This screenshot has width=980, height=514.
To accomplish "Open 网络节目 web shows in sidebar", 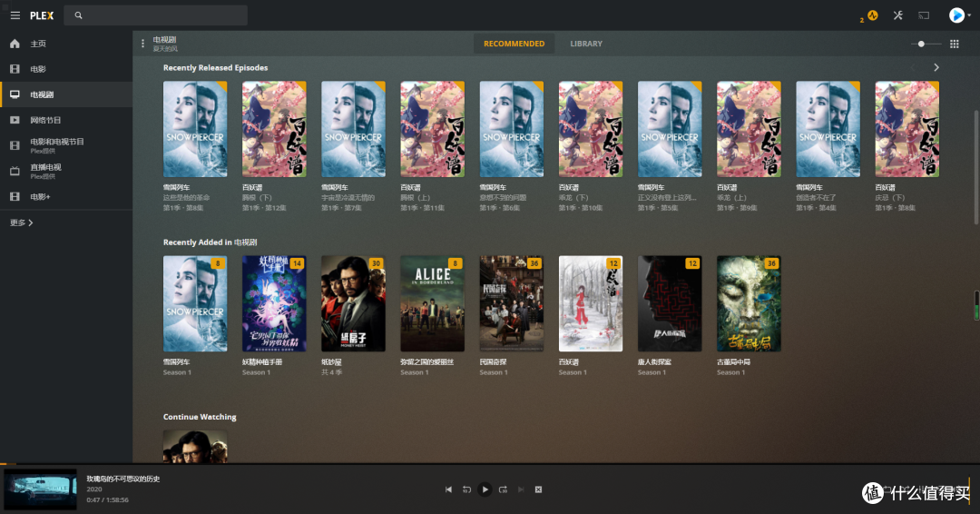I will click(45, 120).
